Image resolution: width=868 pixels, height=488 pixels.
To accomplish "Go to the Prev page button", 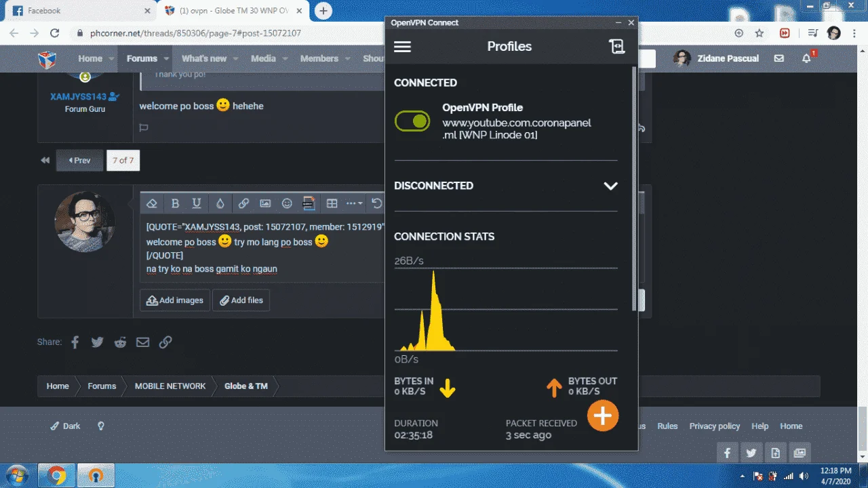I will (x=79, y=161).
